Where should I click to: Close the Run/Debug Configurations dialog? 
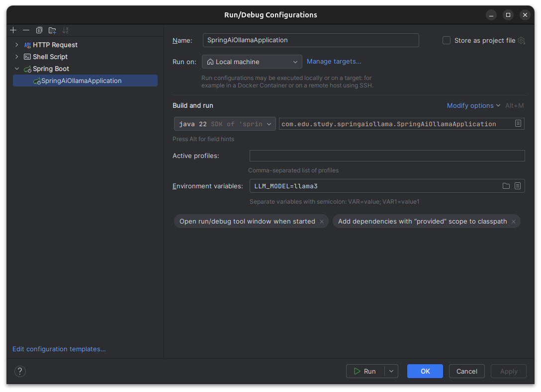coord(525,15)
